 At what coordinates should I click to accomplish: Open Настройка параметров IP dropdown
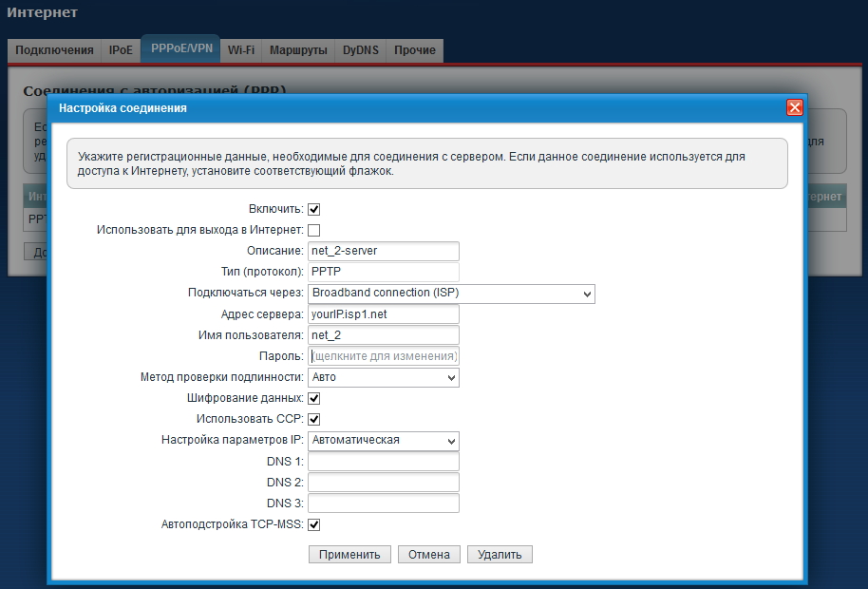point(384,441)
